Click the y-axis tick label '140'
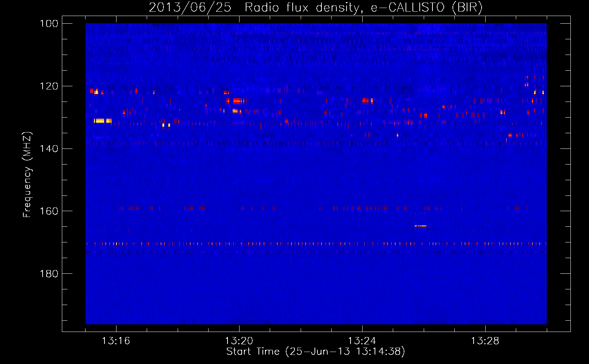The width and height of the screenshot is (589, 364). pos(48,149)
